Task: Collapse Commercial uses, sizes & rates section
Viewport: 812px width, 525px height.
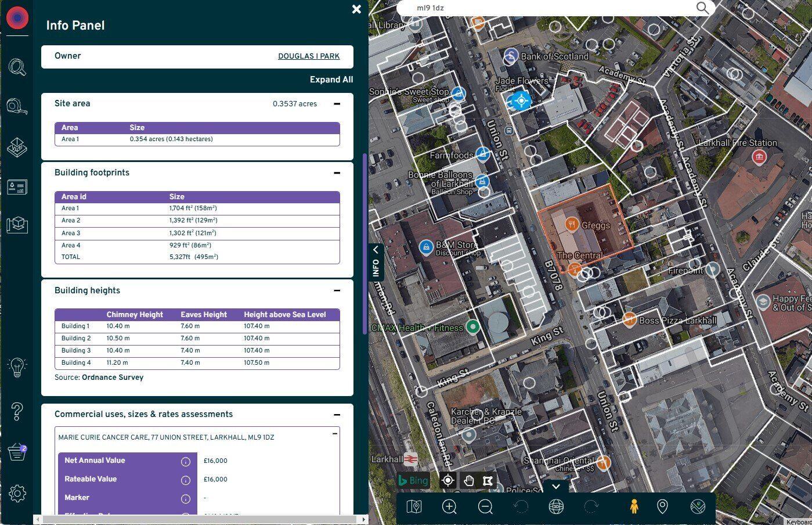Action: tap(337, 415)
